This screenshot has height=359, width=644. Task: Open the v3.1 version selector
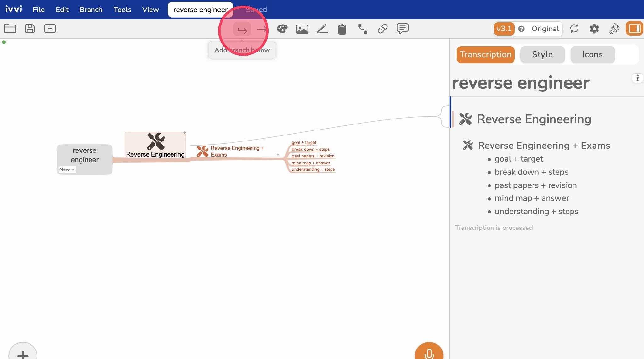tap(504, 29)
